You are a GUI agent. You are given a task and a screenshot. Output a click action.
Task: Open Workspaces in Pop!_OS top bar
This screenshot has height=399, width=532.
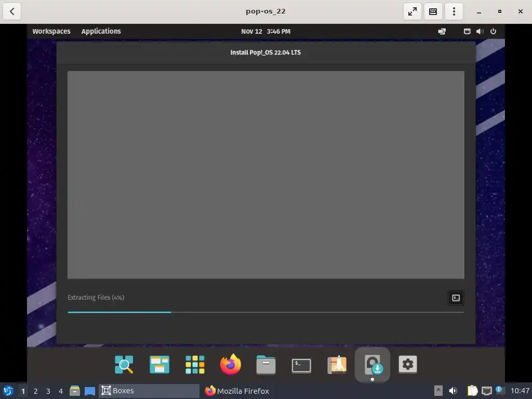pos(51,31)
